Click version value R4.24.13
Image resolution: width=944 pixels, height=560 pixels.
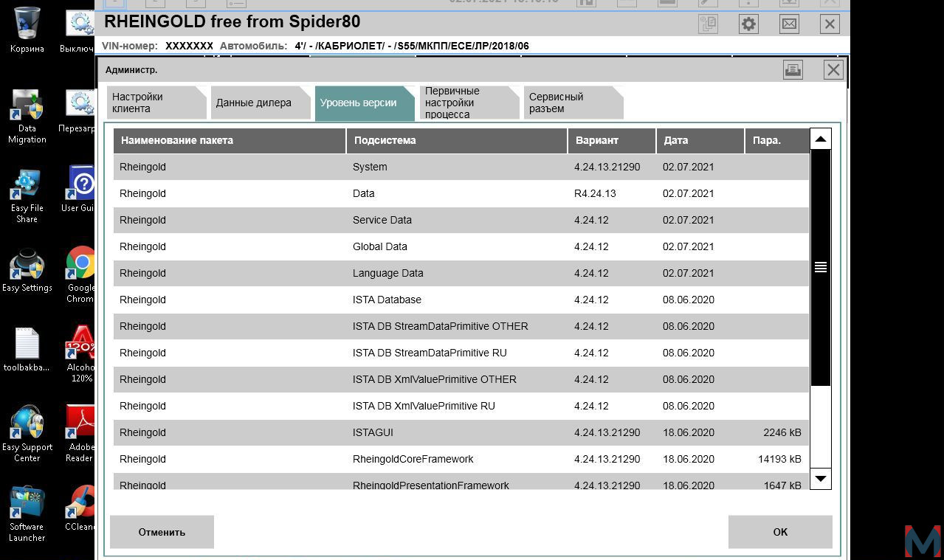[x=595, y=193]
